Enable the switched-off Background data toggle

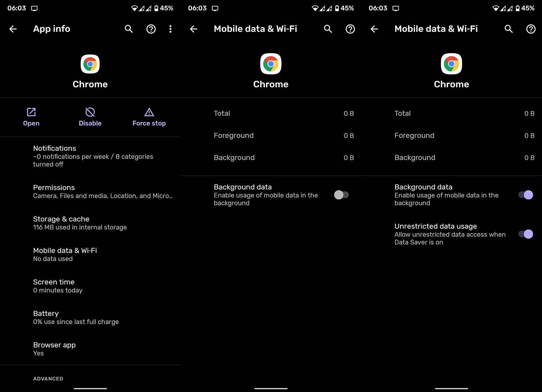341,195
